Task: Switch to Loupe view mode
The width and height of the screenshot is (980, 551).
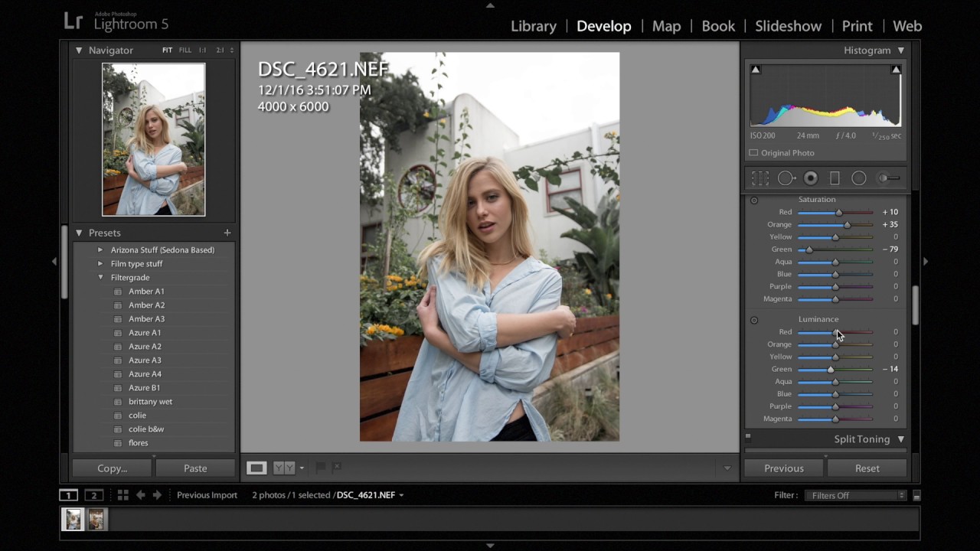Action: 256,468
